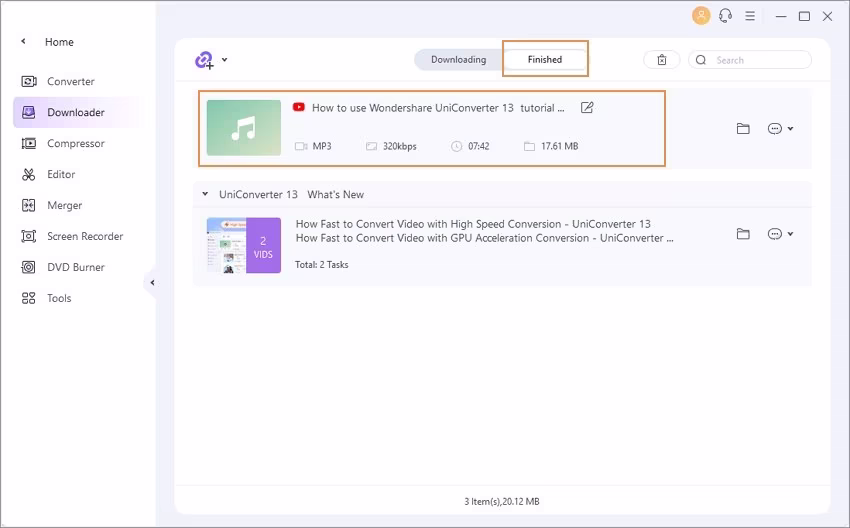Click the Search input field
Screen dimensions: 850x528
[x=750, y=60]
